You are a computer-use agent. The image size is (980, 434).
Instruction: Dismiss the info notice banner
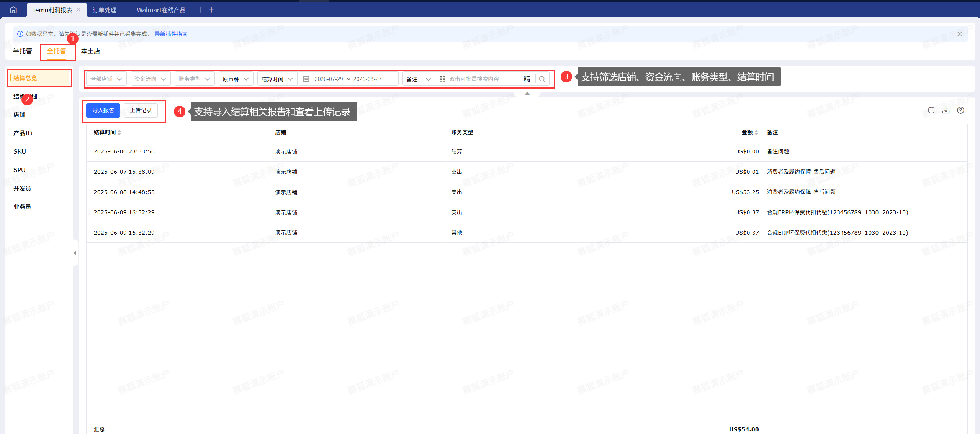[959, 34]
